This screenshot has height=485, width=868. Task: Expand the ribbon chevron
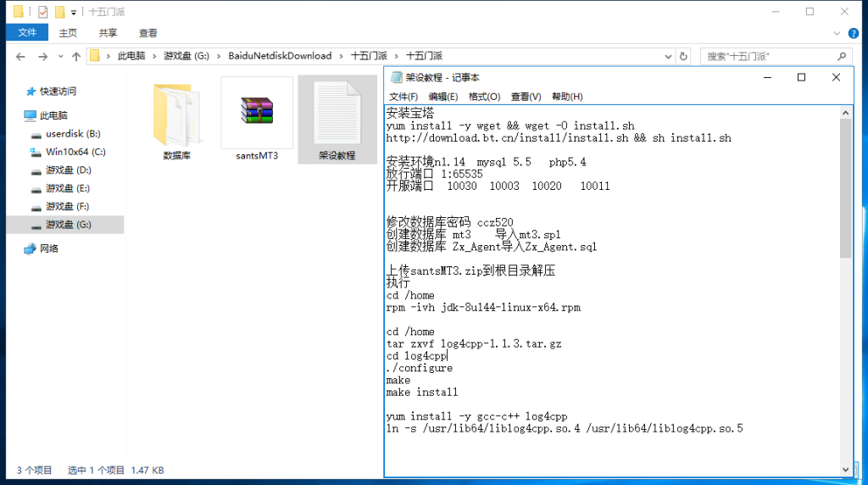(x=837, y=34)
